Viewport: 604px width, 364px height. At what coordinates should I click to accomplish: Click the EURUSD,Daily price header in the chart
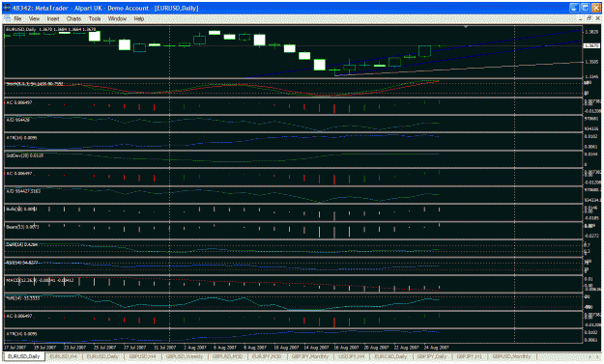click(x=51, y=29)
